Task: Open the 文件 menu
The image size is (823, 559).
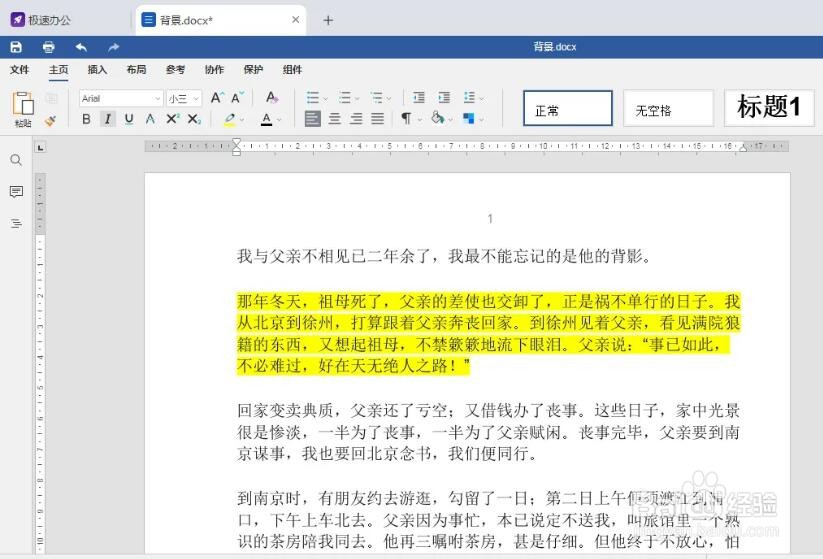Action: [x=19, y=69]
